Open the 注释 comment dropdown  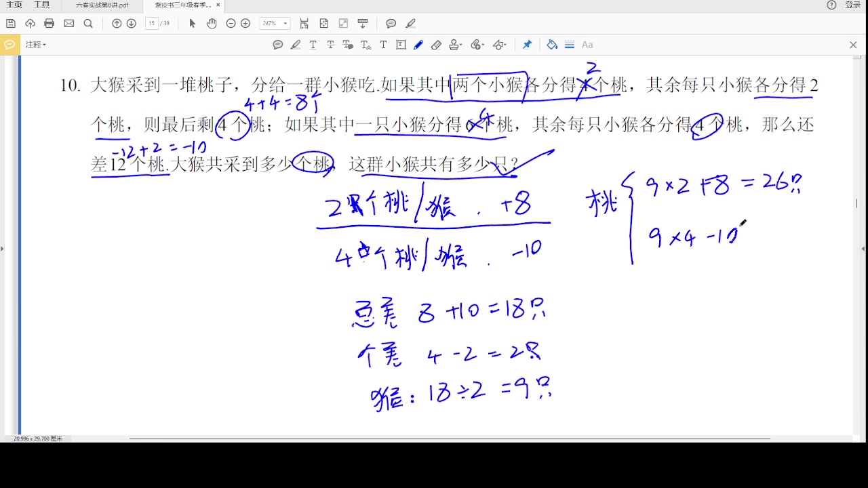point(36,45)
